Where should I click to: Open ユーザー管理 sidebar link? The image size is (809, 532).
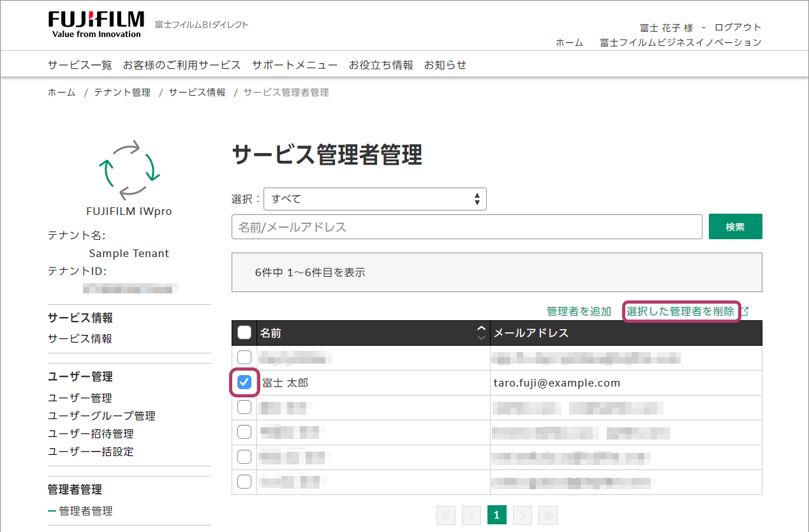pyautogui.click(x=80, y=398)
